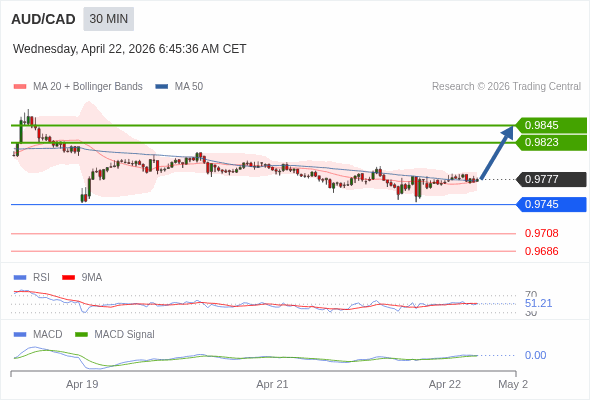Image resolution: width=590 pixels, height=400 pixels.
Task: Click the 0.9708 support price value
Action: (541, 233)
